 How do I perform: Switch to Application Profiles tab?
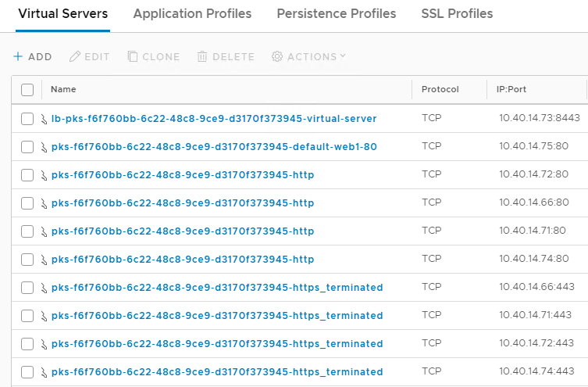(192, 14)
